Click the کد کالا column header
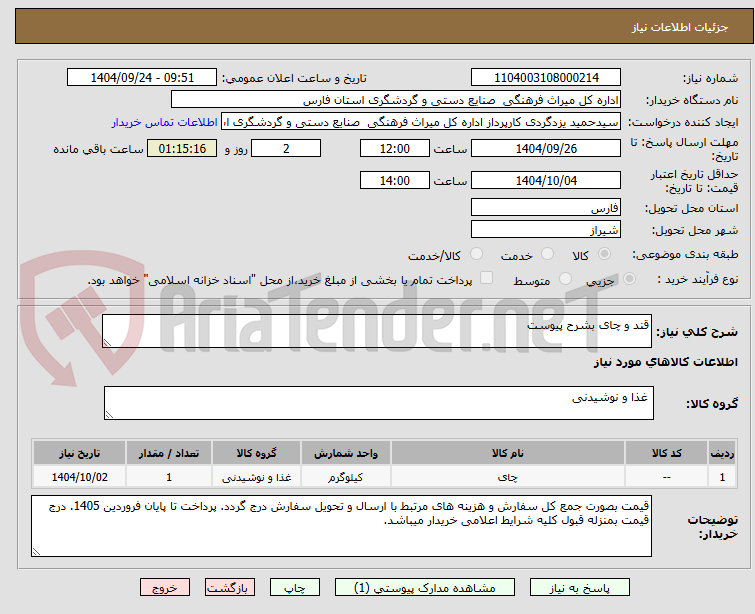 (666, 453)
